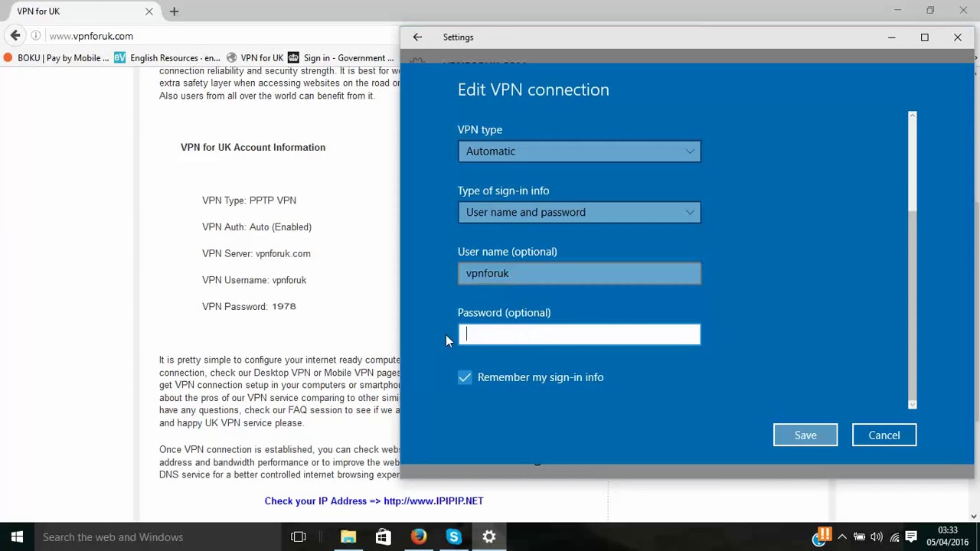Open the VPN for UK bookmark
980x551 pixels.
[255, 58]
